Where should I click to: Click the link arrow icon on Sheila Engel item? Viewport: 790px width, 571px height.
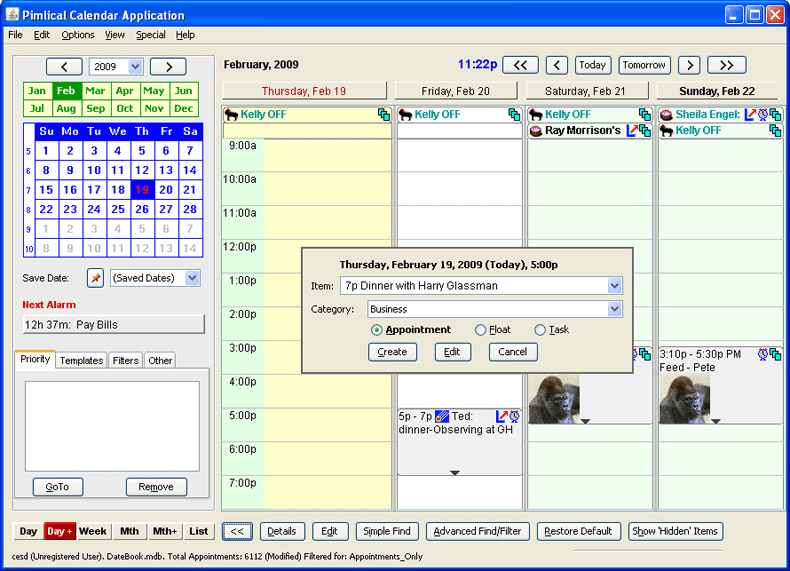[750, 115]
